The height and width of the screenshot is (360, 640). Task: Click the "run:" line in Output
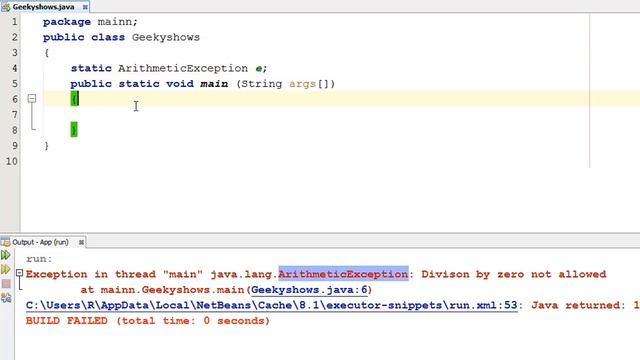(x=39, y=259)
